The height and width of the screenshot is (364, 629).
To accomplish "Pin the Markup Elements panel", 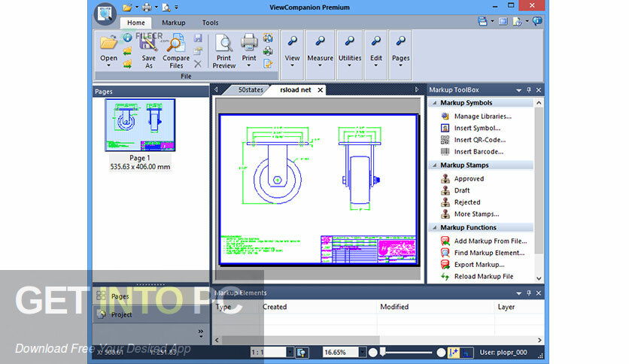I will tap(529, 293).
